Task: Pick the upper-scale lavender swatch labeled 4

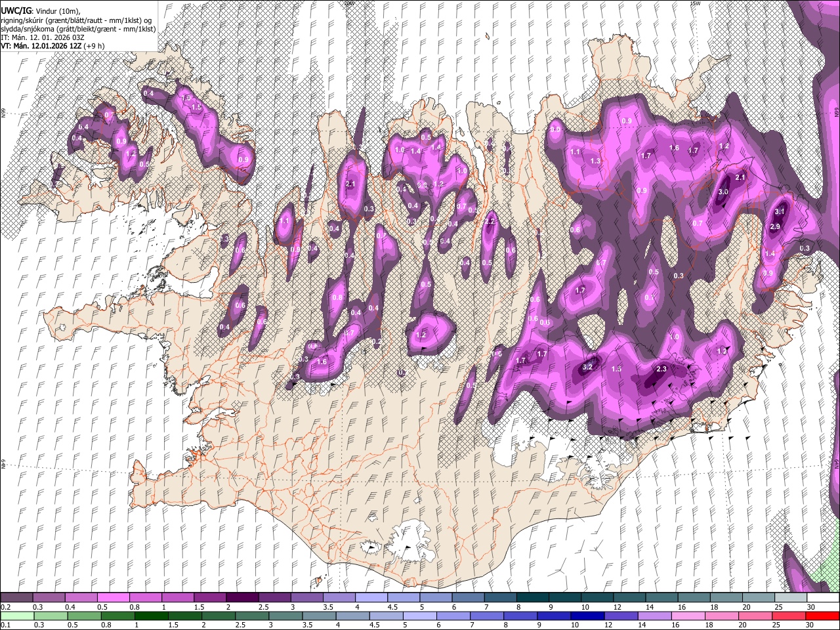Action: coord(371,598)
